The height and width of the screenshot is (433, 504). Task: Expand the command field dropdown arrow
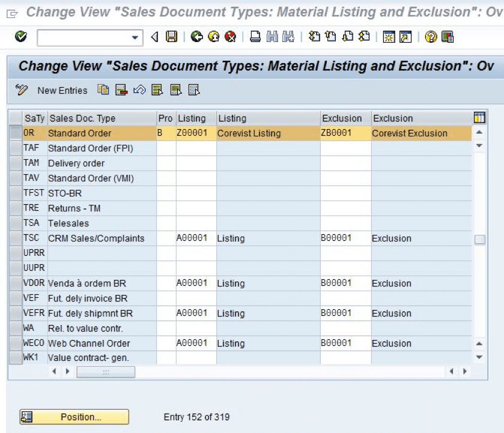tap(133, 38)
